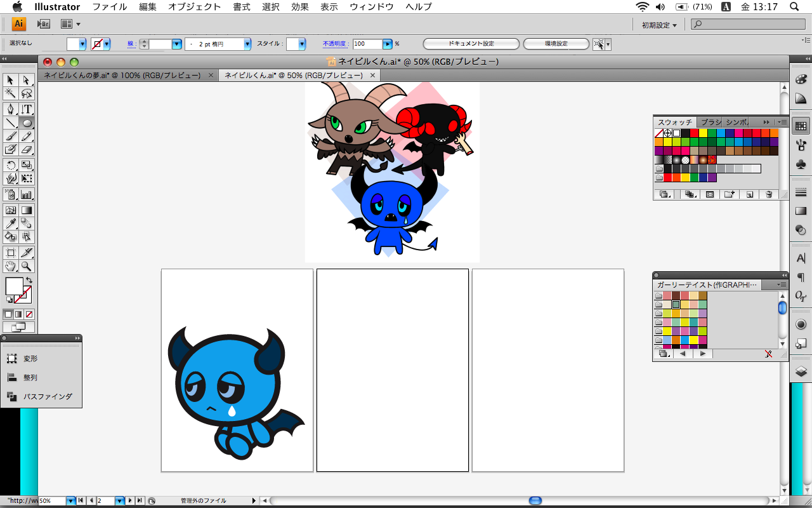Select the Eyedropper tool
812x508 pixels.
(x=11, y=224)
